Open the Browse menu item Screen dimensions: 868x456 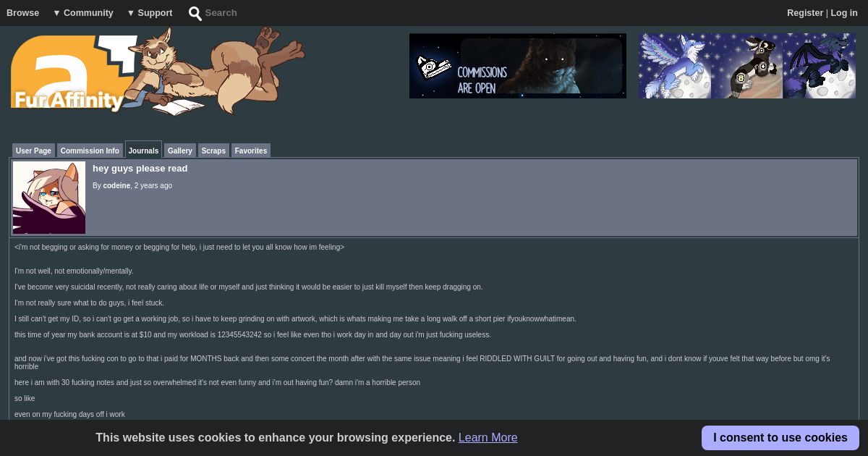pyautogui.click(x=23, y=13)
